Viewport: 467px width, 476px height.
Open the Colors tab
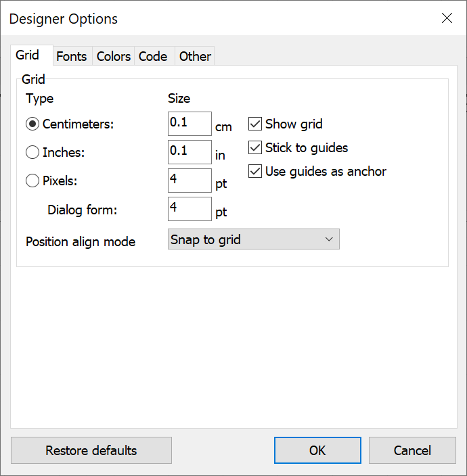click(x=114, y=56)
